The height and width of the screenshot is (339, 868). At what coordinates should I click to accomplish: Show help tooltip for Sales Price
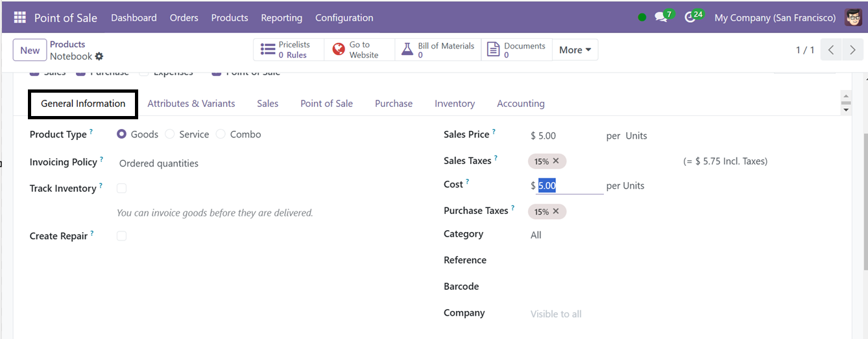[x=494, y=132]
